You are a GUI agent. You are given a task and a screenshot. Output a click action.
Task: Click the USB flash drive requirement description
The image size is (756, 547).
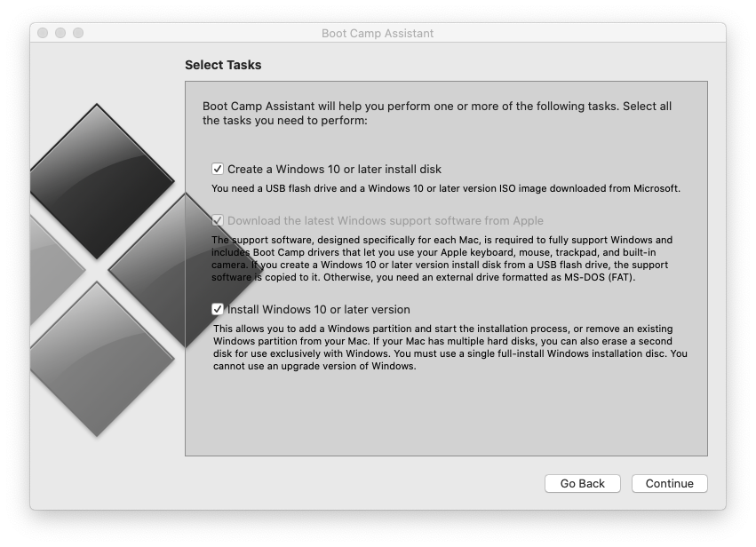click(446, 188)
